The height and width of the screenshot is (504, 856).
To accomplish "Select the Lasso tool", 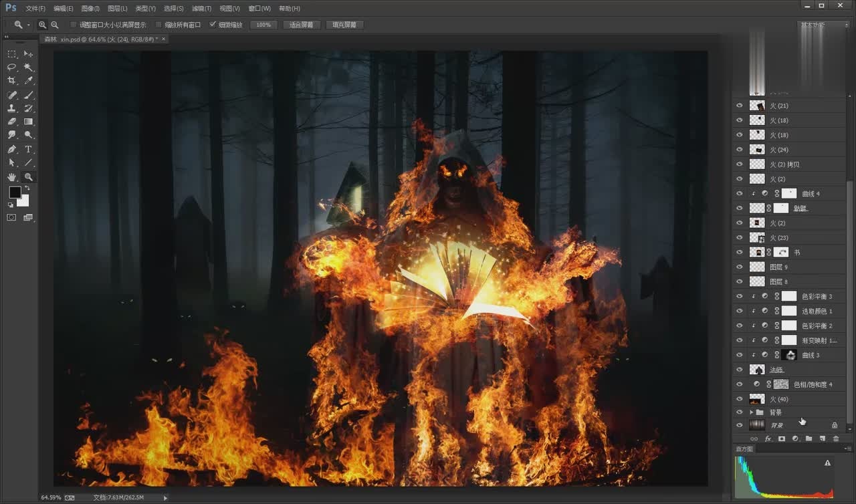I will 11,67.
